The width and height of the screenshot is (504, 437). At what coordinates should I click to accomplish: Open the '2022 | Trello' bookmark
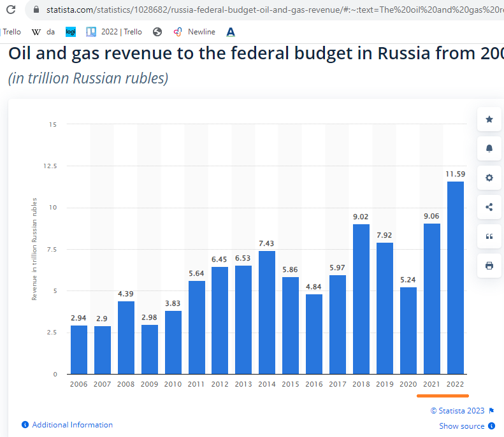coord(114,32)
